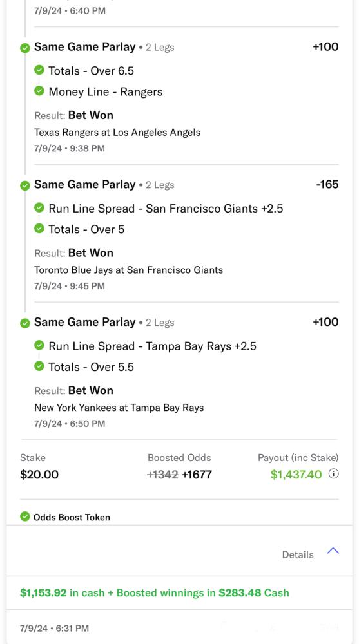359x644 pixels.
Task: Open Toronto Blue Jays at San Francisco Giants
Action: point(128,270)
